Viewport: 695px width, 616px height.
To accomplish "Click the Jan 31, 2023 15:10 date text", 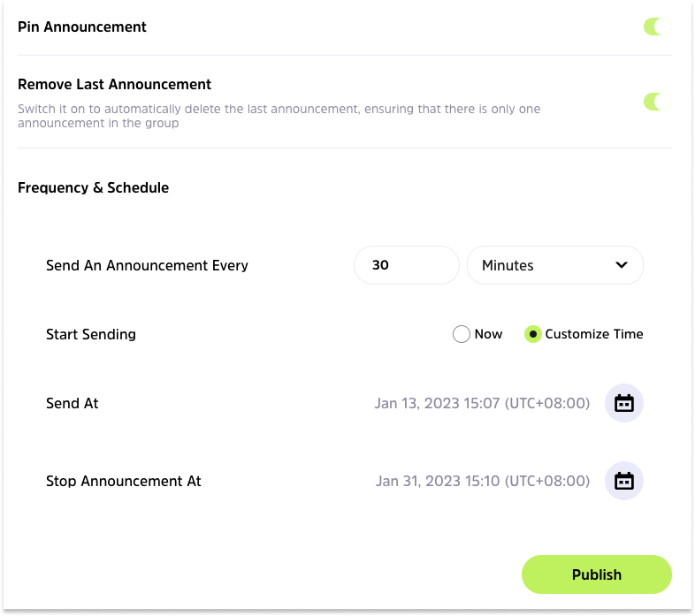I will pyautogui.click(x=483, y=481).
